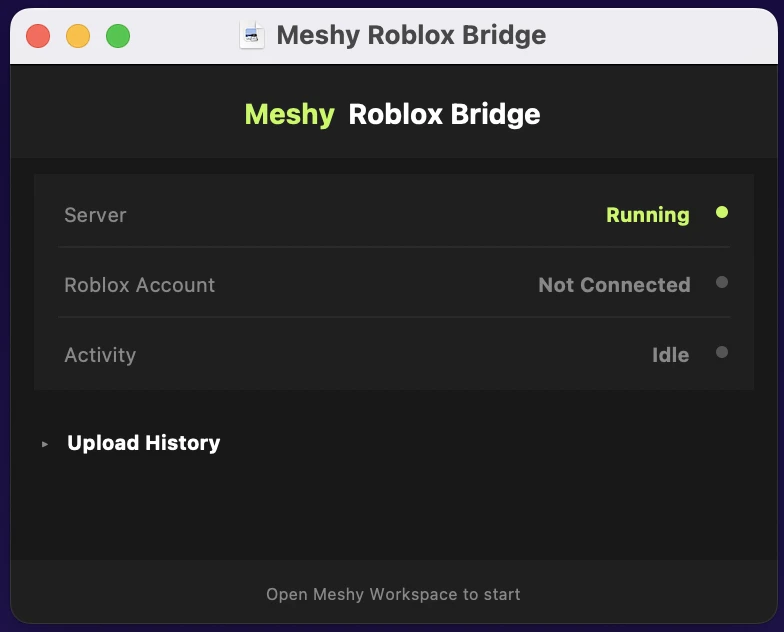
Task: Click the Not Connected status text
Action: click(614, 285)
